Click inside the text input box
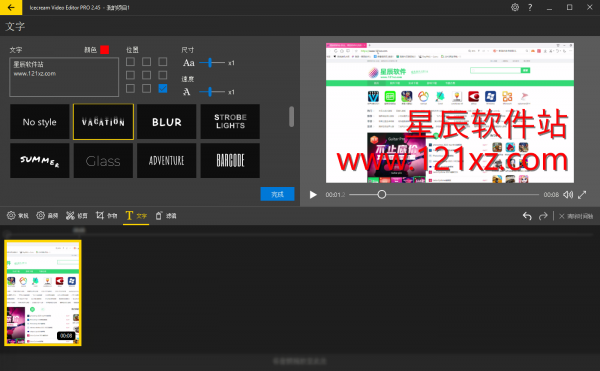 coord(64,77)
